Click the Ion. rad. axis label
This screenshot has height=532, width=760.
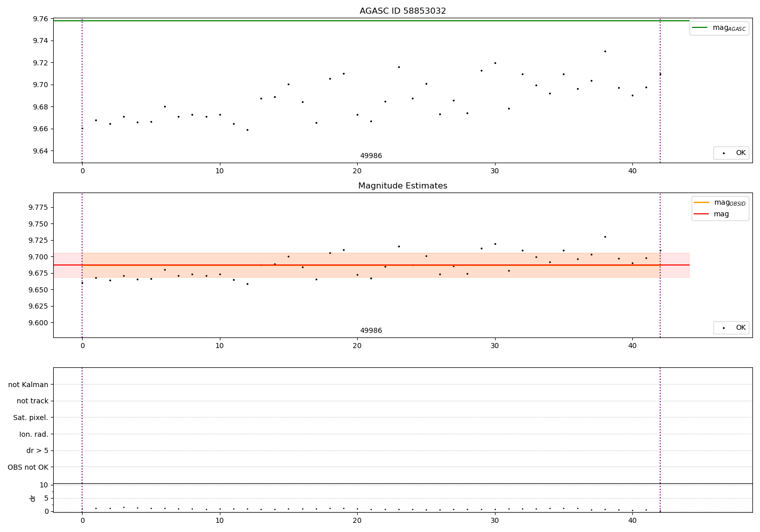click(x=34, y=434)
